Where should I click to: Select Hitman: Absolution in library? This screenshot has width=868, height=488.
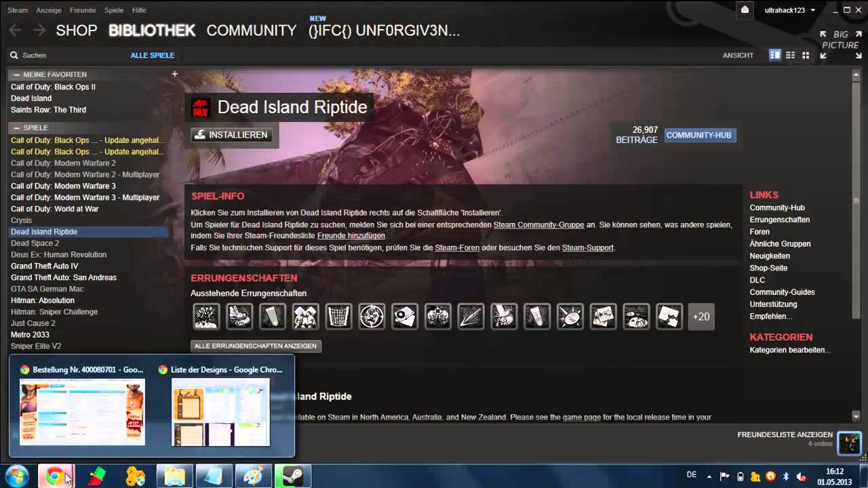43,300
